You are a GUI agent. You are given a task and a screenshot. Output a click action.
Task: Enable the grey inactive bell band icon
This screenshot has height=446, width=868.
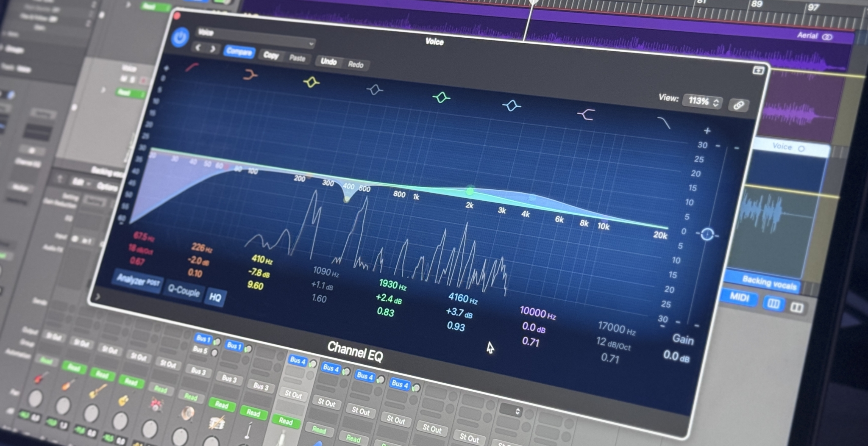click(x=374, y=89)
